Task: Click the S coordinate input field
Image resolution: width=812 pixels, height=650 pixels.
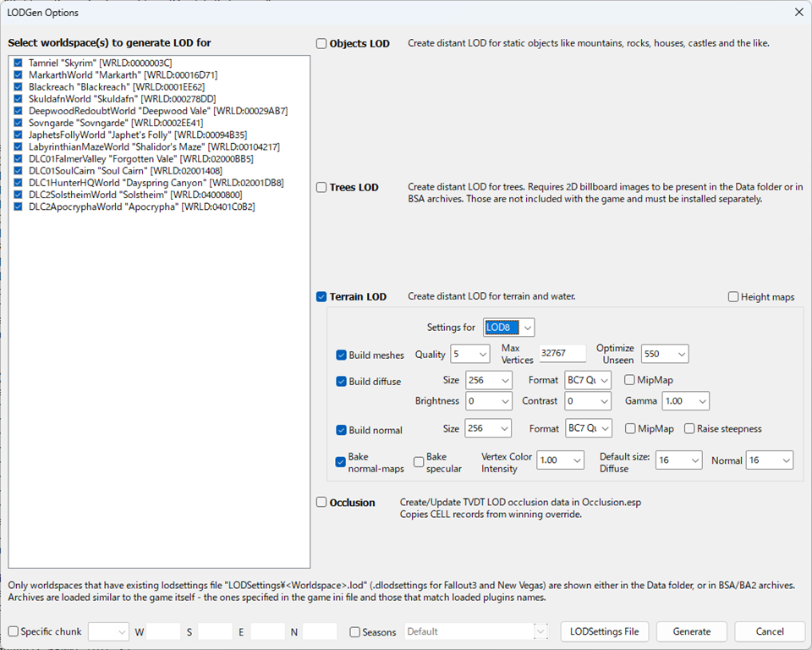Action: coord(215,632)
